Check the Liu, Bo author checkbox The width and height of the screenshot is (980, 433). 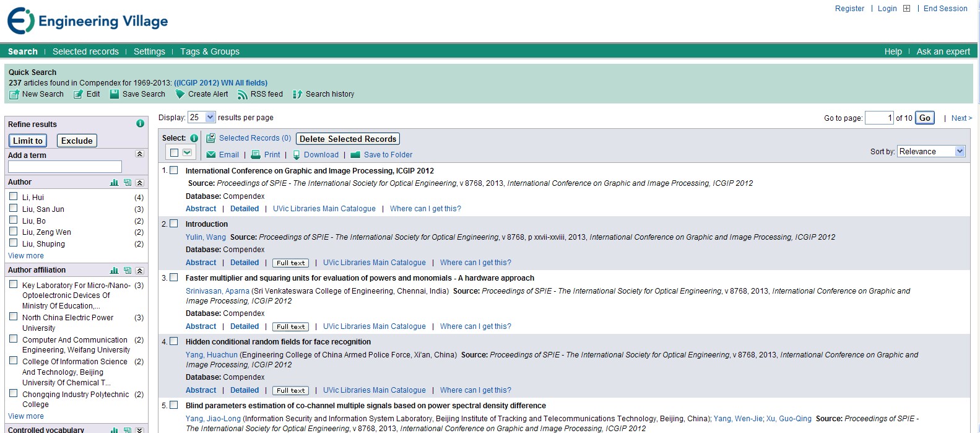pos(13,220)
